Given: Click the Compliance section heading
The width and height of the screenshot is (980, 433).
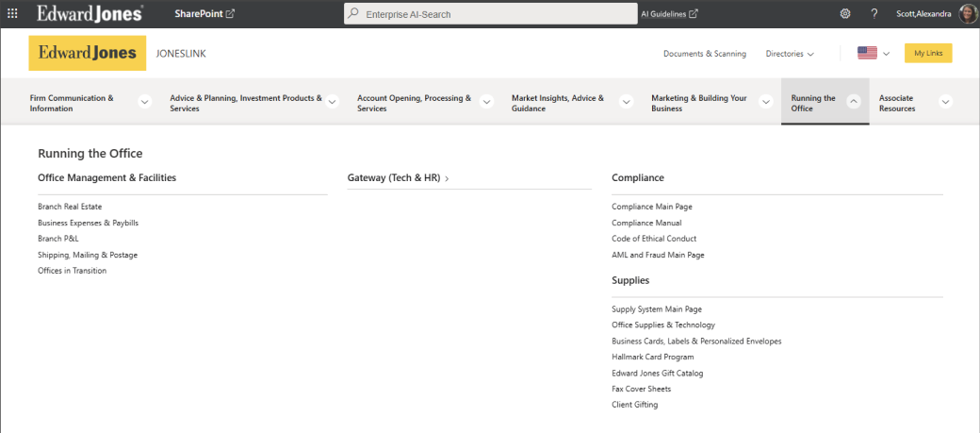Looking at the screenshot, I should point(638,177).
